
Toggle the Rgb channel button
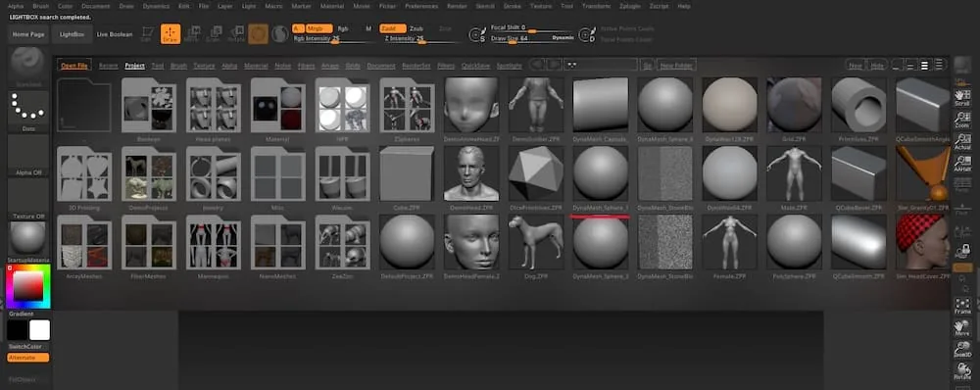[x=343, y=28]
